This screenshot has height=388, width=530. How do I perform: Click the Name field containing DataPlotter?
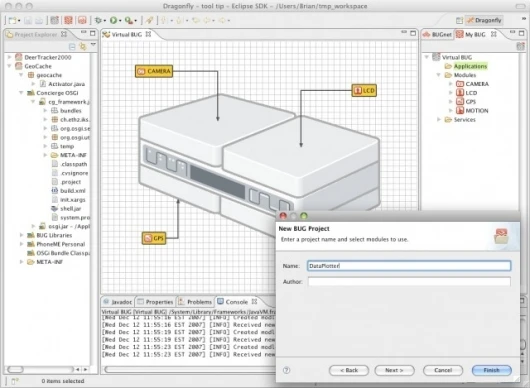(x=409, y=266)
